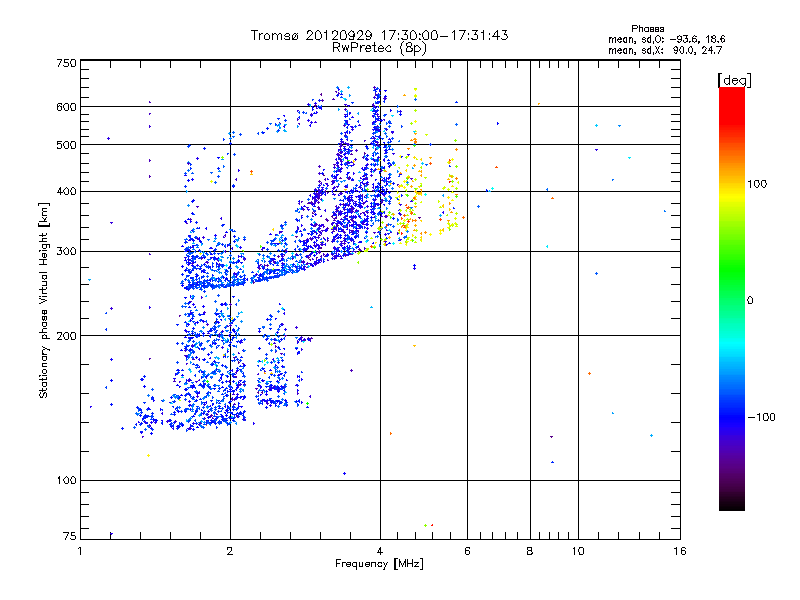Click x-axis tick label '2'
800x600 pixels.
point(230,551)
